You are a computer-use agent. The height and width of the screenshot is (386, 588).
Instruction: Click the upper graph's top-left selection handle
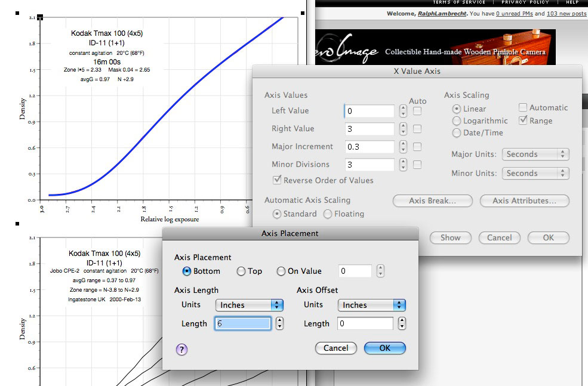point(17,13)
